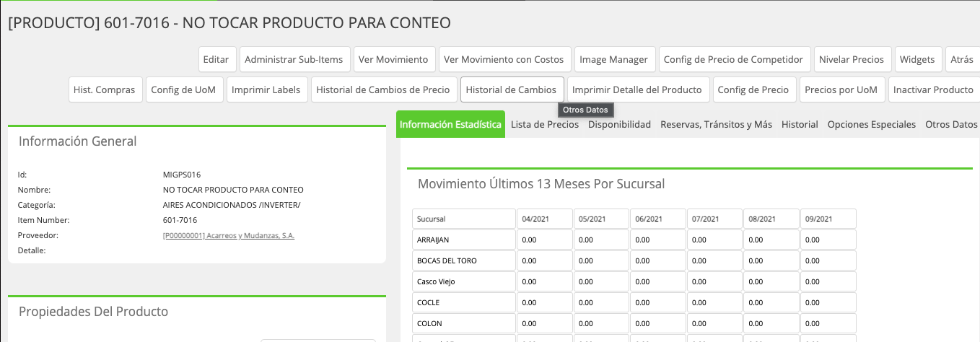Switch to Lista de Precios tab
Screen dimensions: 980x342
point(545,124)
